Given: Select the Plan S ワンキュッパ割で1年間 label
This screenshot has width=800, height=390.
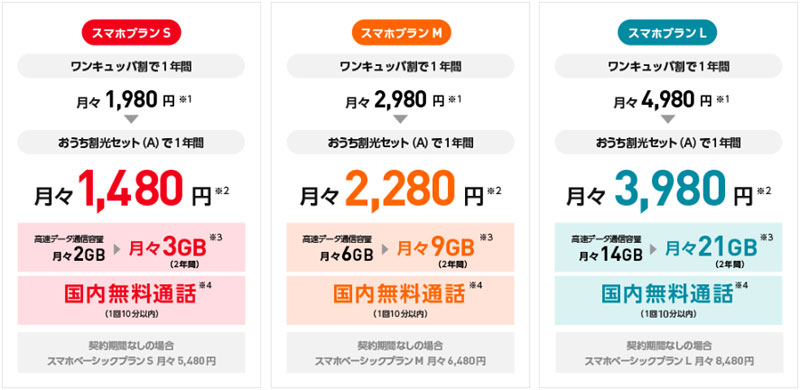Looking at the screenshot, I should click(131, 66).
